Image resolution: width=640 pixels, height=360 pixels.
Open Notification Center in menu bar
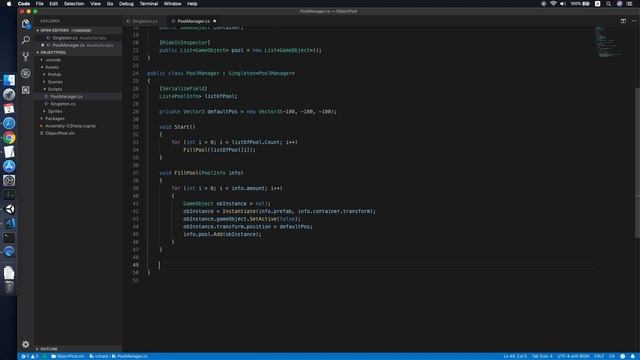coord(630,4)
